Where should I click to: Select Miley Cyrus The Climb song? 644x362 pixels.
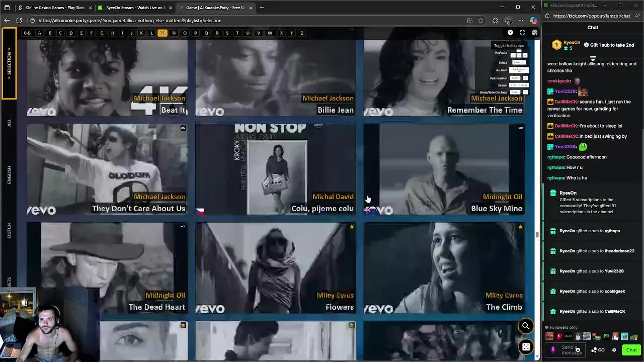tap(444, 268)
